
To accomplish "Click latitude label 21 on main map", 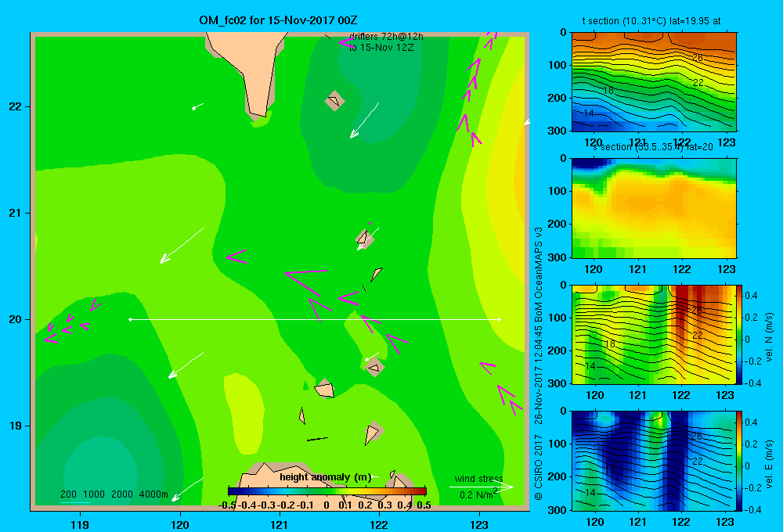I will (15, 213).
